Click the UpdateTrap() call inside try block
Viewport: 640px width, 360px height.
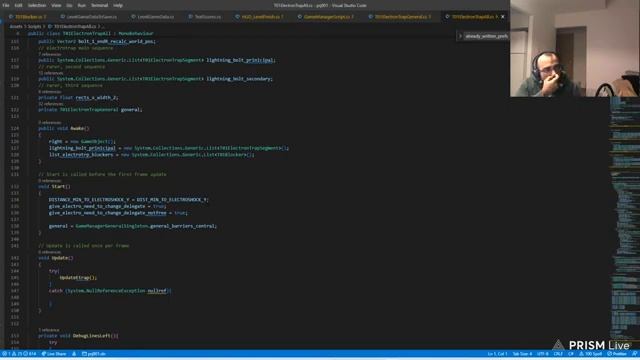click(x=77, y=278)
